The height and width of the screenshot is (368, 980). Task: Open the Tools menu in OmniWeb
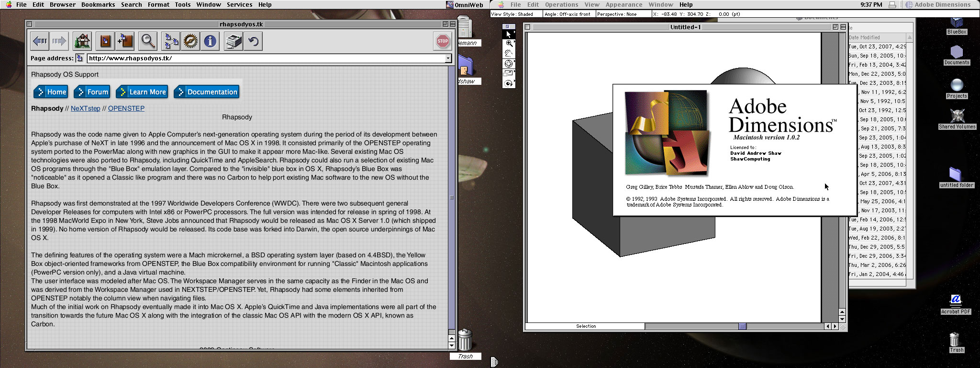pos(183,5)
